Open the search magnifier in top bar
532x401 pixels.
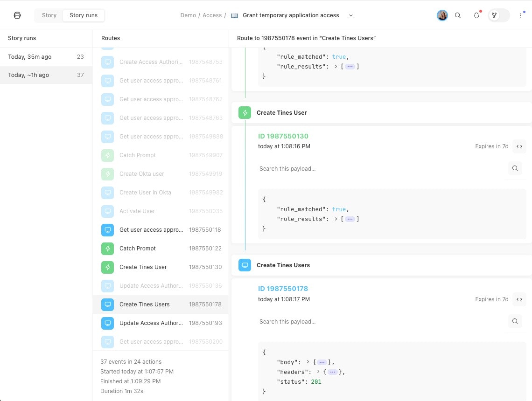tap(458, 15)
